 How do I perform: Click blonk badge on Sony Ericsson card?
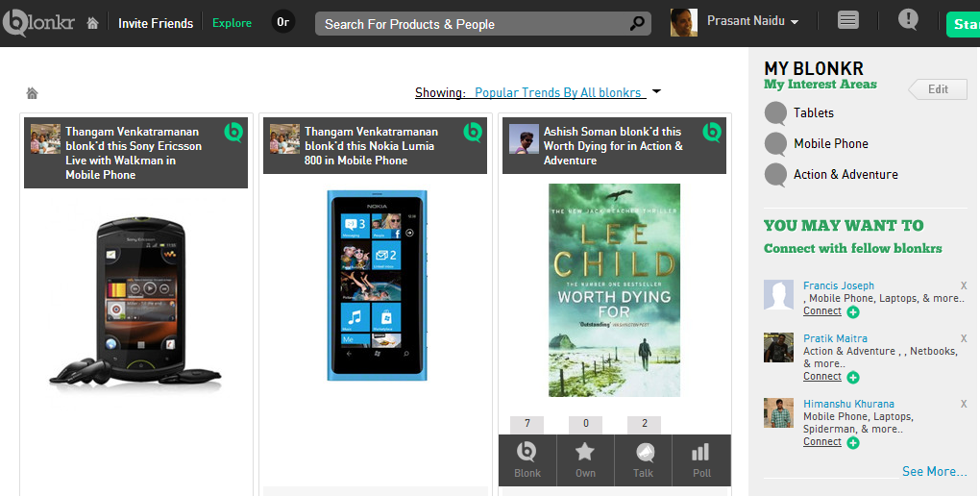(233, 132)
